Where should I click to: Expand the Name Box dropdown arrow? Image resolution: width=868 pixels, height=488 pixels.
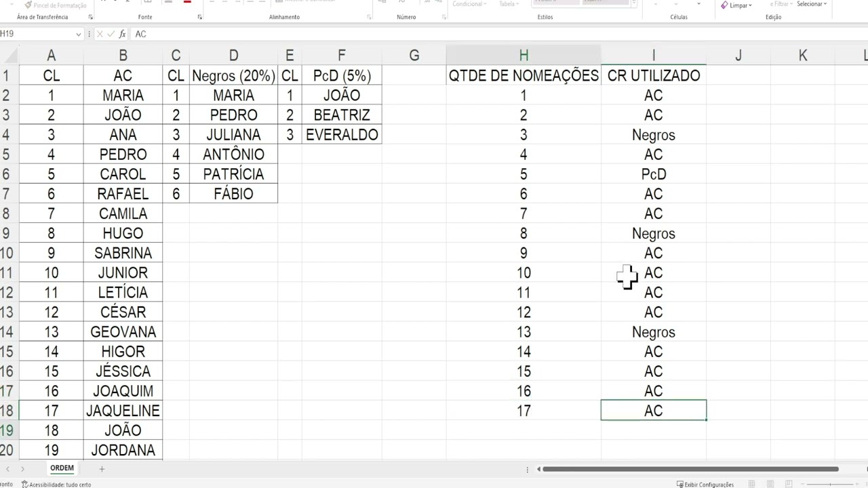tap(79, 34)
